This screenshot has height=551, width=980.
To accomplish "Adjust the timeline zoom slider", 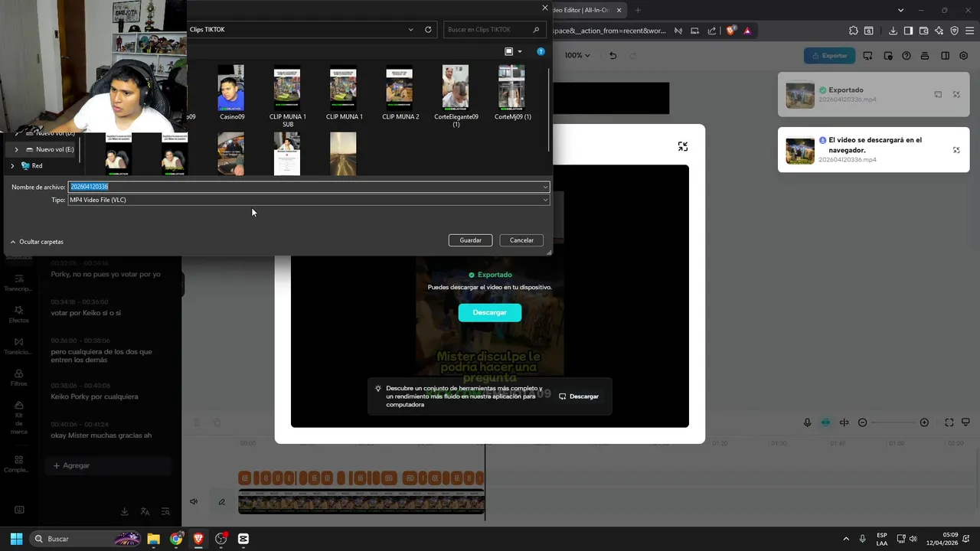I will pos(893,422).
